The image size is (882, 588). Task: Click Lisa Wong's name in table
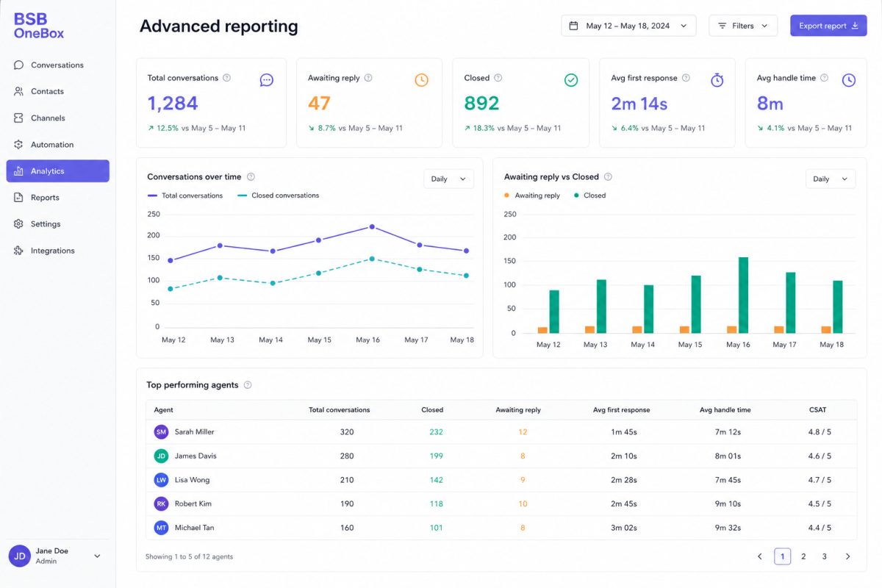click(193, 480)
